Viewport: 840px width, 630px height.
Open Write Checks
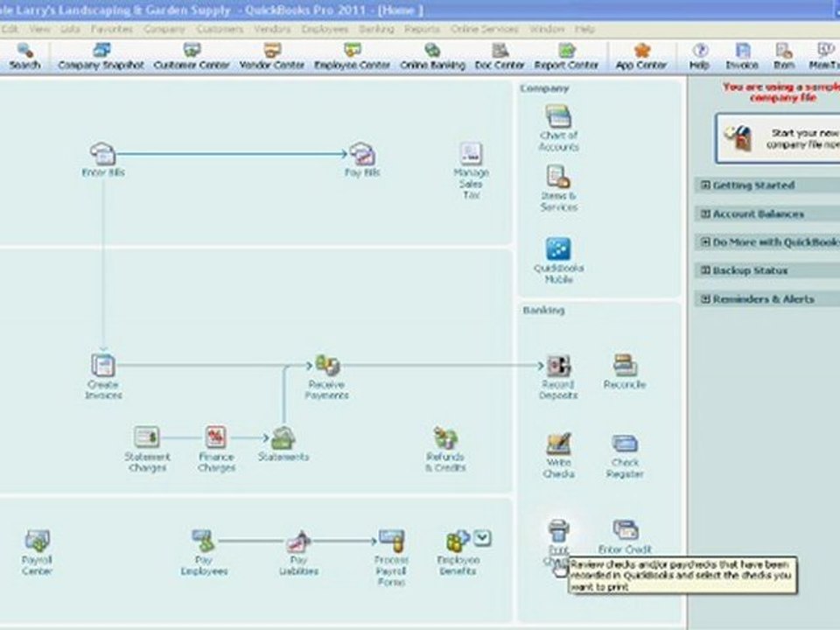click(559, 455)
